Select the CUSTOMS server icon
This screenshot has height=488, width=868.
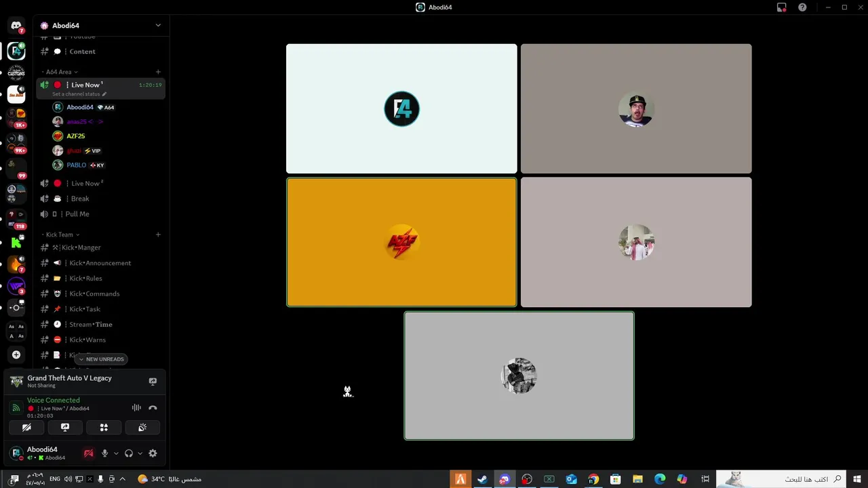pos(16,73)
